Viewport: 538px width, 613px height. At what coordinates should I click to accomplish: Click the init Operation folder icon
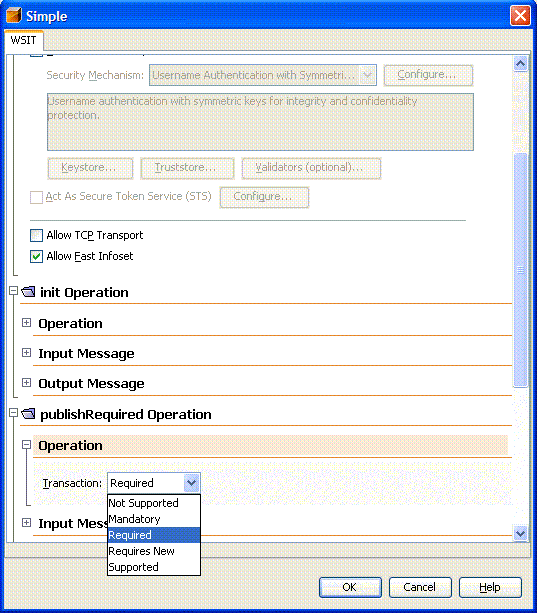[28, 292]
